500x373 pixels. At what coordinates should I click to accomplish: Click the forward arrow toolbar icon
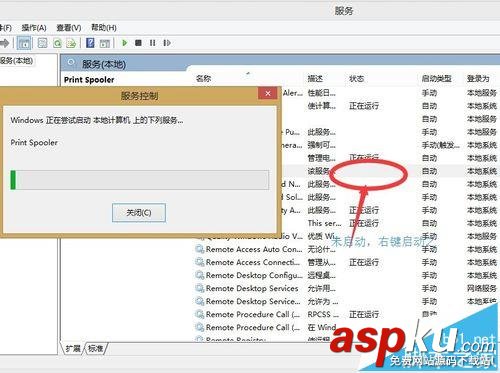point(4,43)
